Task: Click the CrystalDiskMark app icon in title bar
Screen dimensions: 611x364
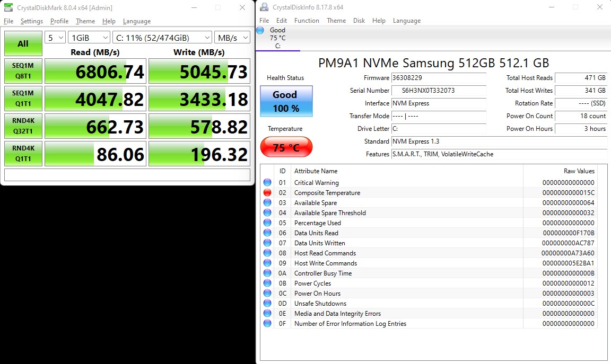Action: pos(8,7)
